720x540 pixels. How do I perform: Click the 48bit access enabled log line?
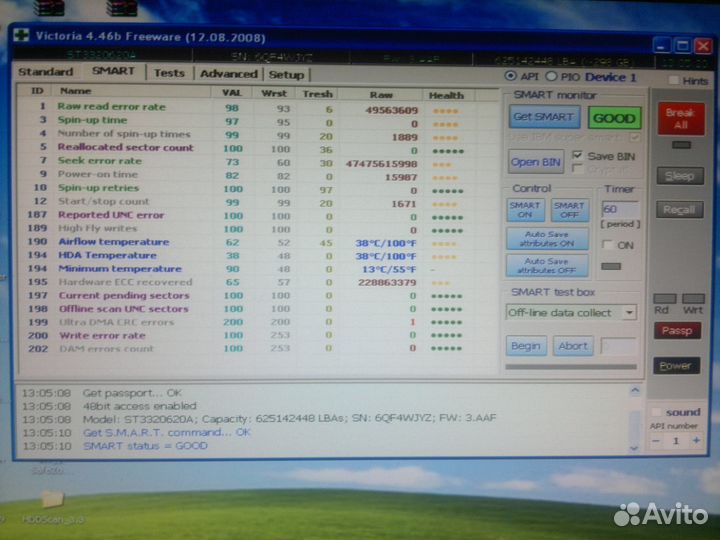click(x=140, y=405)
